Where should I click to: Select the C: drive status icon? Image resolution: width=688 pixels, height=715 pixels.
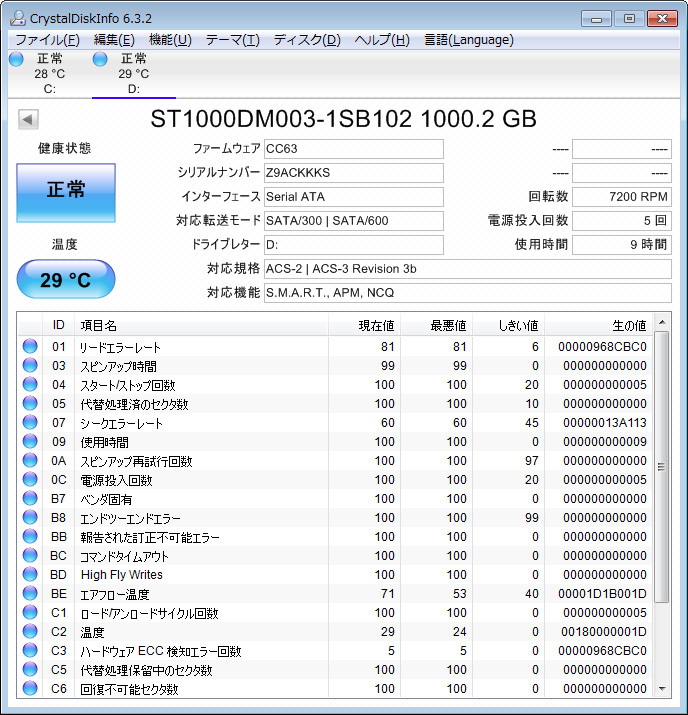coord(16,59)
